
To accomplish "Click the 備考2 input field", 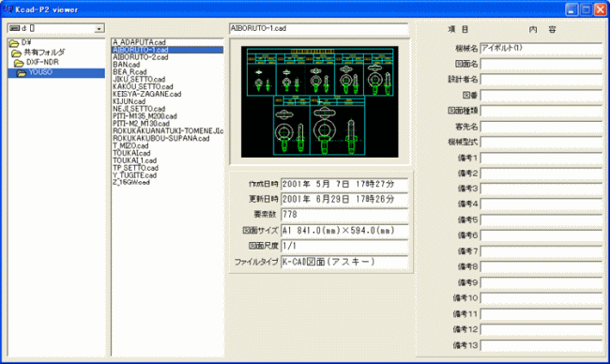I will click(x=541, y=174).
